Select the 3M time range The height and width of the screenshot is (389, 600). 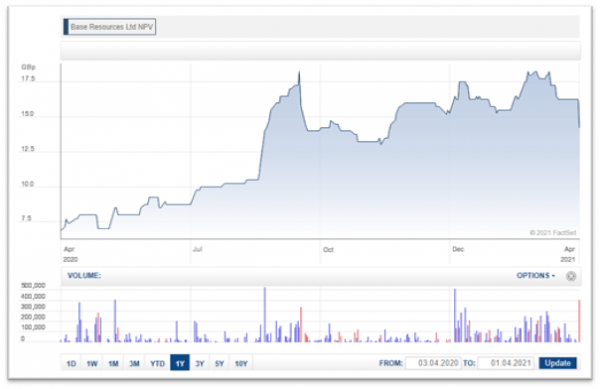click(x=134, y=363)
